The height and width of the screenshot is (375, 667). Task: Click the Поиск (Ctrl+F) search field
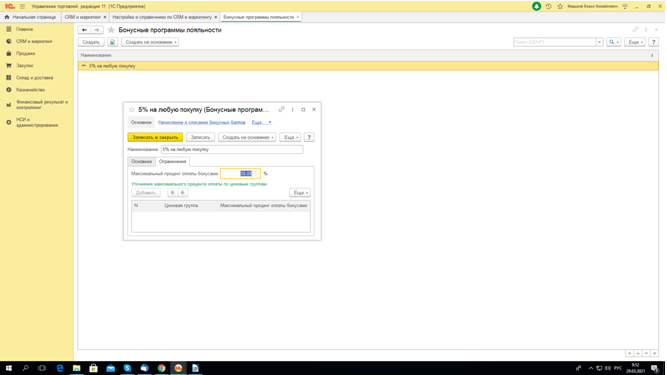[x=554, y=42]
